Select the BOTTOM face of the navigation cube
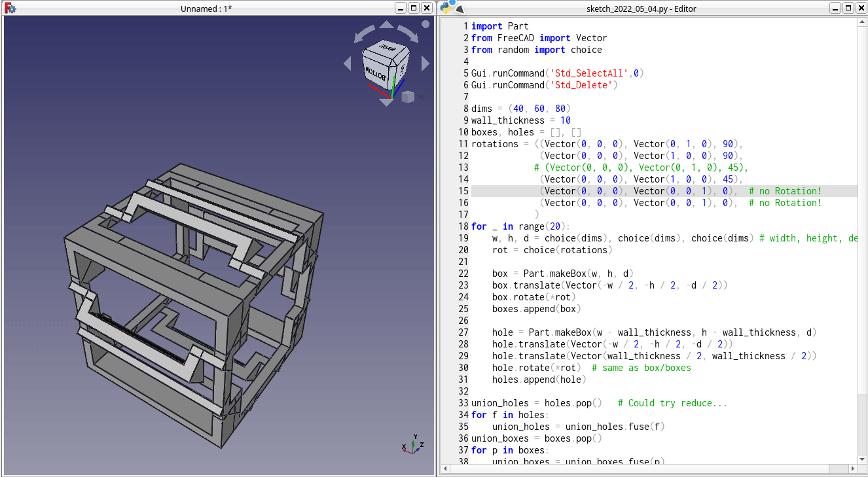The width and height of the screenshot is (868, 477). click(377, 73)
